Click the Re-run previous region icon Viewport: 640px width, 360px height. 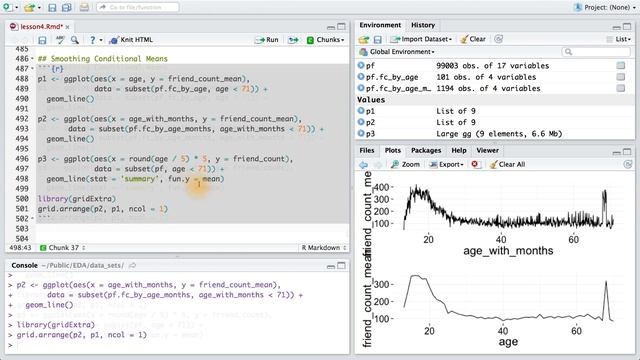click(293, 40)
